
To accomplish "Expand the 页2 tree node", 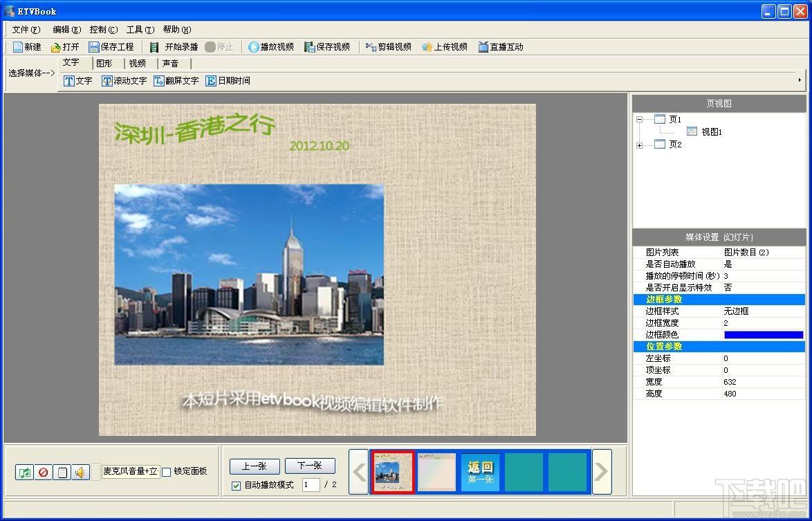I will tap(640, 145).
